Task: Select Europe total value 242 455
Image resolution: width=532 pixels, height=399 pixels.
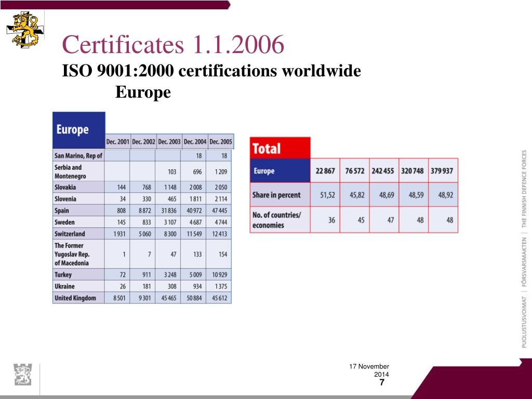Action: (383, 170)
